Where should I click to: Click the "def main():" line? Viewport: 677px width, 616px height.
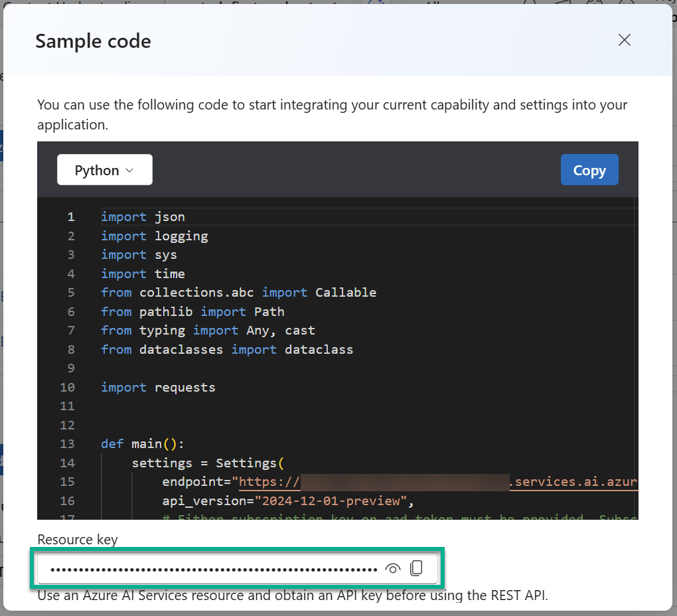(x=143, y=444)
